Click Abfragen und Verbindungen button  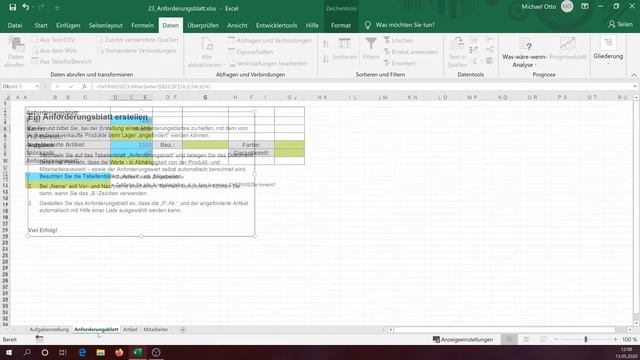[270, 40]
